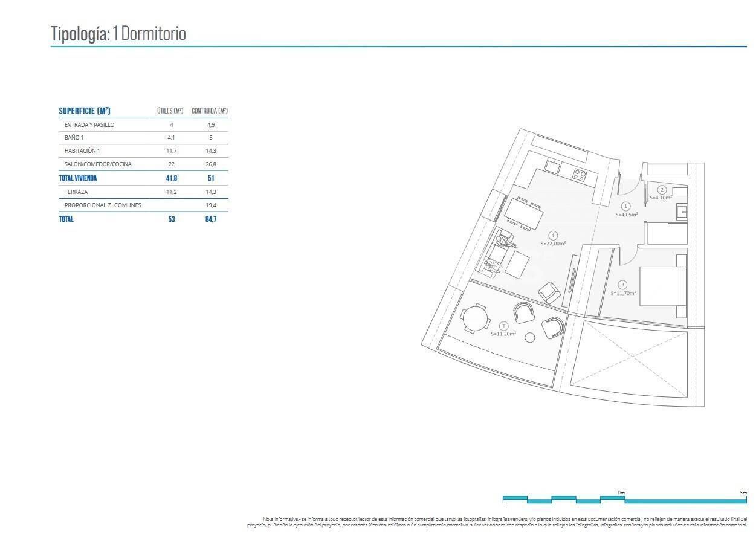
Task: Select bedroom marker labeled 3
Action: pyautogui.click(x=622, y=284)
